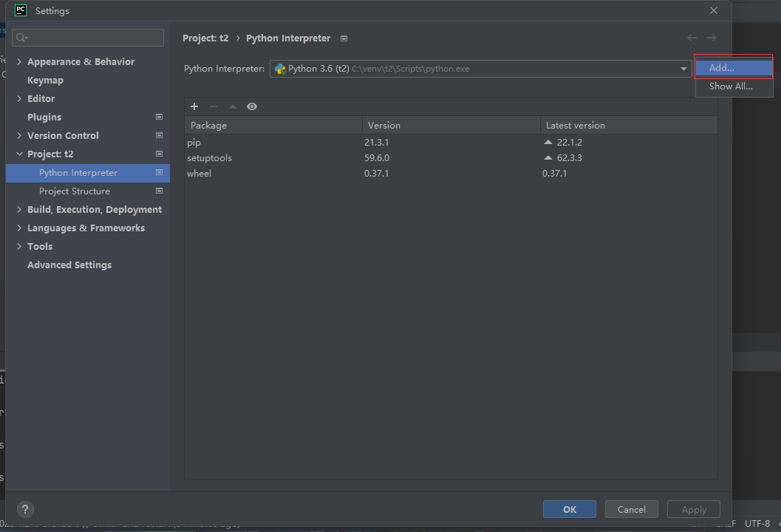Click the upgrade package arrow icon

pos(233,106)
